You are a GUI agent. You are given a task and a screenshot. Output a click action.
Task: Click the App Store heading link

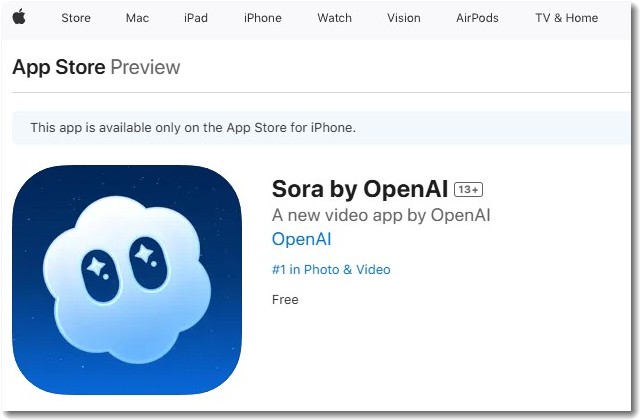click(59, 67)
